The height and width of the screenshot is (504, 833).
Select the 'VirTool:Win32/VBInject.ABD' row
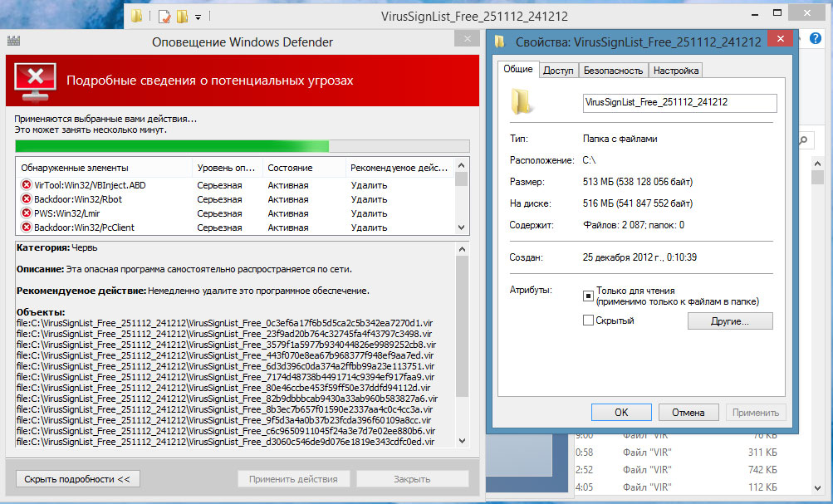(x=235, y=185)
